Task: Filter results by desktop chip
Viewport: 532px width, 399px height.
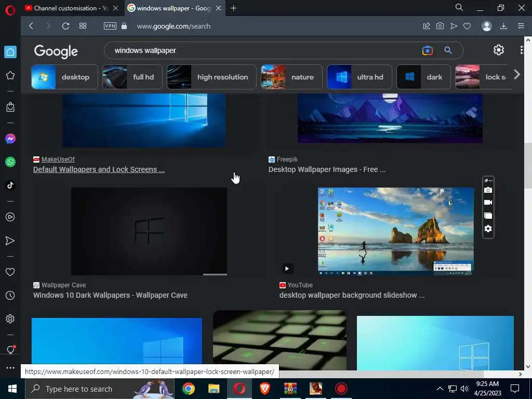Action: coord(64,77)
